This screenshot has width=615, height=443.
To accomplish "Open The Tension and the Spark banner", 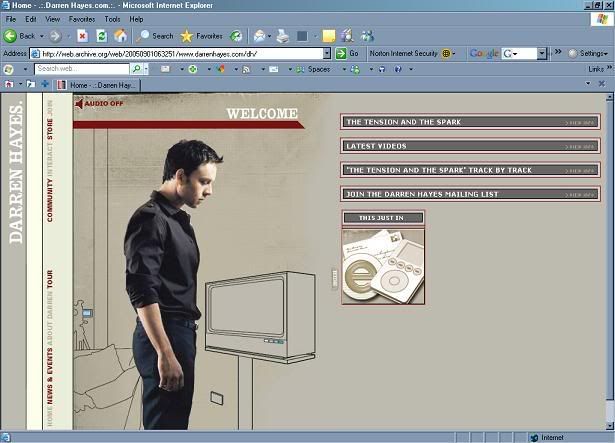I will click(x=470, y=122).
